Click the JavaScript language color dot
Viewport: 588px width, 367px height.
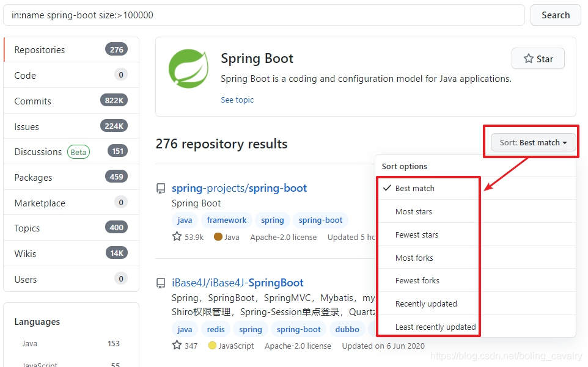tap(212, 345)
